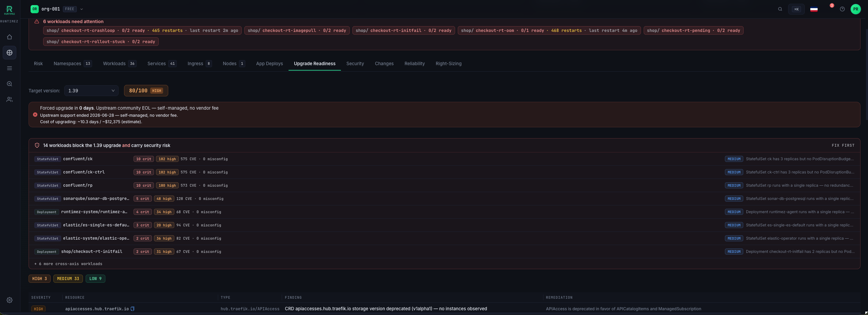Screen dimensions: 868x315
Task: Switch to the Risk tab
Action: tap(38, 63)
